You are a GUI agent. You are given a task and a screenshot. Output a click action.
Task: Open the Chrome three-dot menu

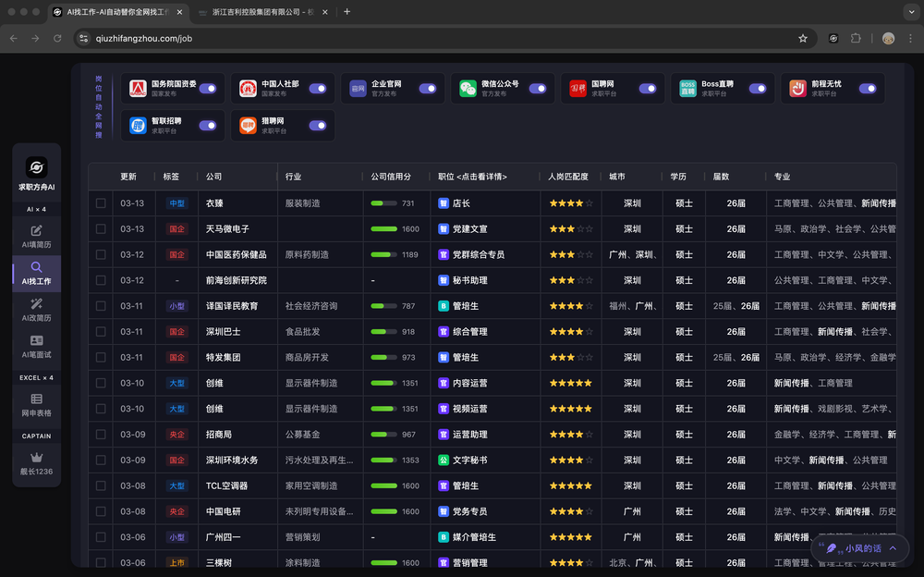click(910, 38)
